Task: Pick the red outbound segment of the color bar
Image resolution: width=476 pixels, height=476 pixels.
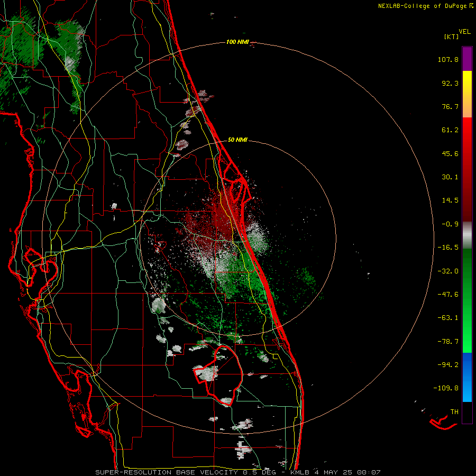Action: point(467,169)
